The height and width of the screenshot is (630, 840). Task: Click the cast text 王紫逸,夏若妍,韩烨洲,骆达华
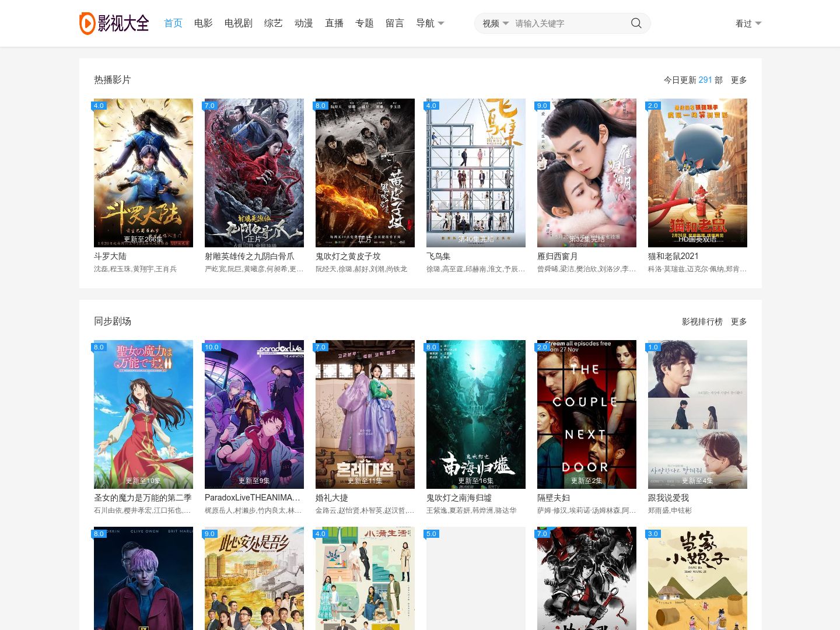(x=471, y=510)
